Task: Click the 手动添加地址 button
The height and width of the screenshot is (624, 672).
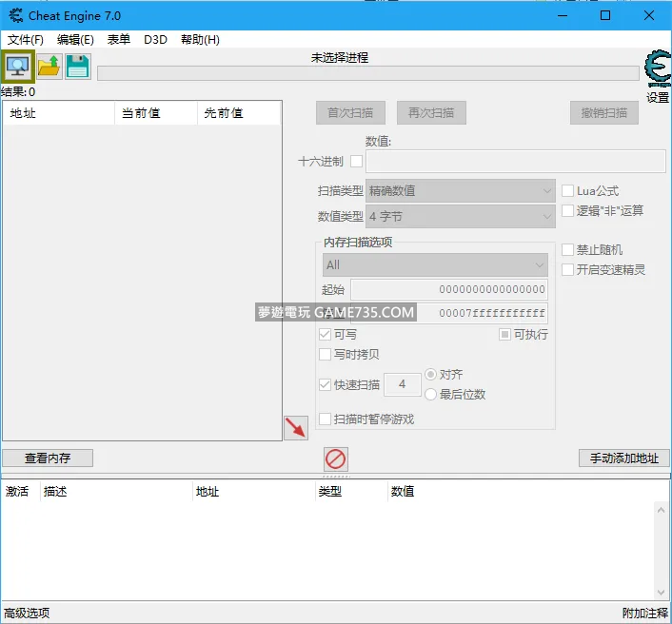Action: 623,458
